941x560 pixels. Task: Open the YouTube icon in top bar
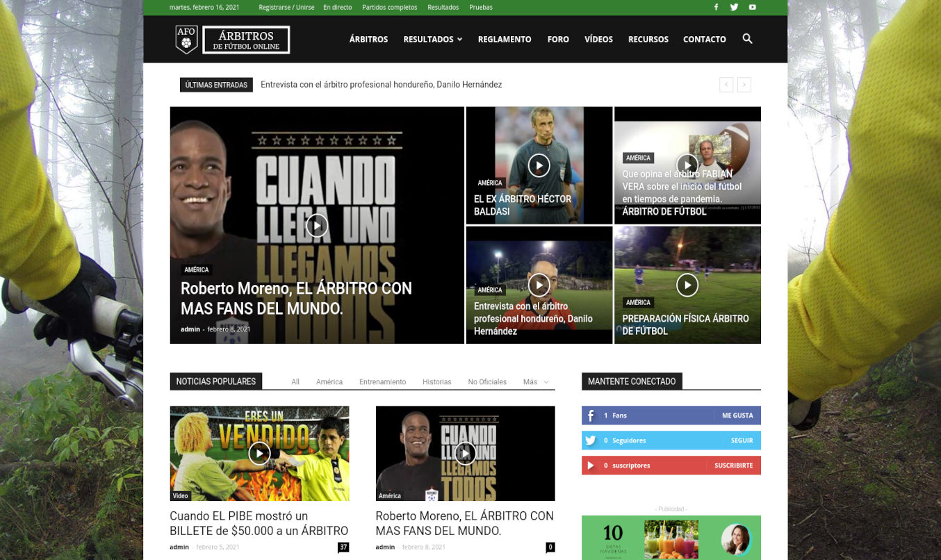point(752,7)
